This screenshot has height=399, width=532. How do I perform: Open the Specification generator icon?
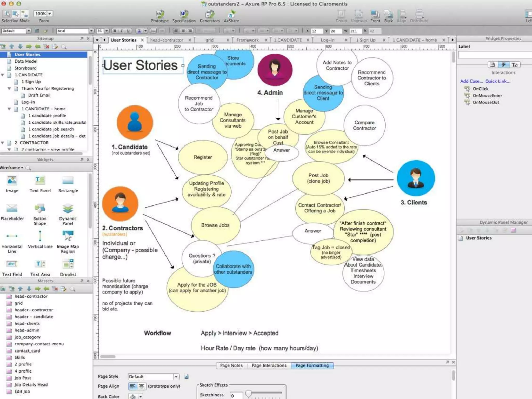[x=184, y=14]
